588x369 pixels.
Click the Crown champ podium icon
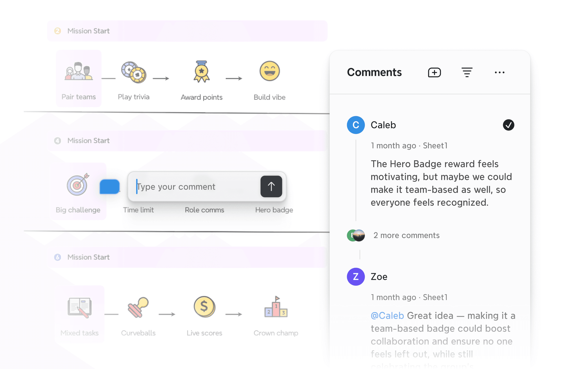276,307
